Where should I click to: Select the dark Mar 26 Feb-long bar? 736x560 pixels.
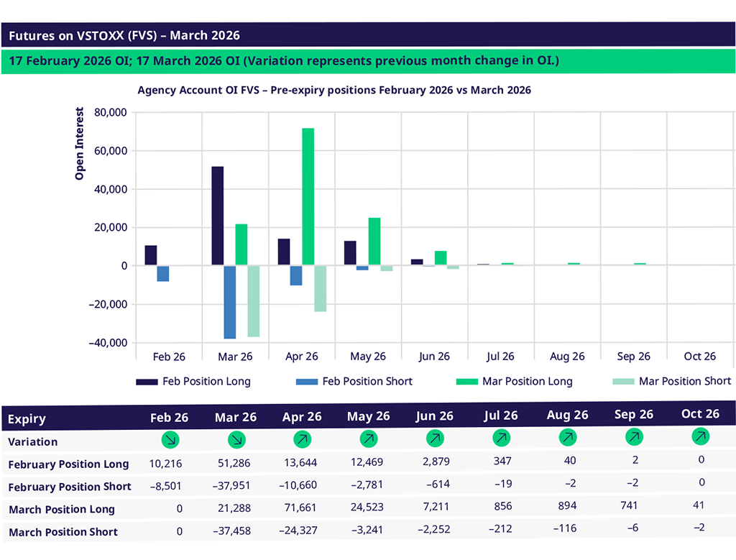click(x=217, y=216)
